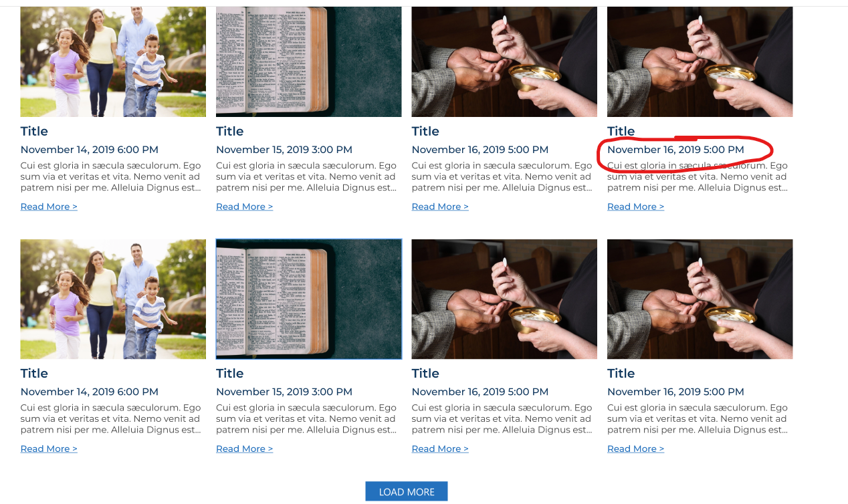Screen dimensions: 848x504
Task: Select third communion image in top row
Action: point(504,61)
